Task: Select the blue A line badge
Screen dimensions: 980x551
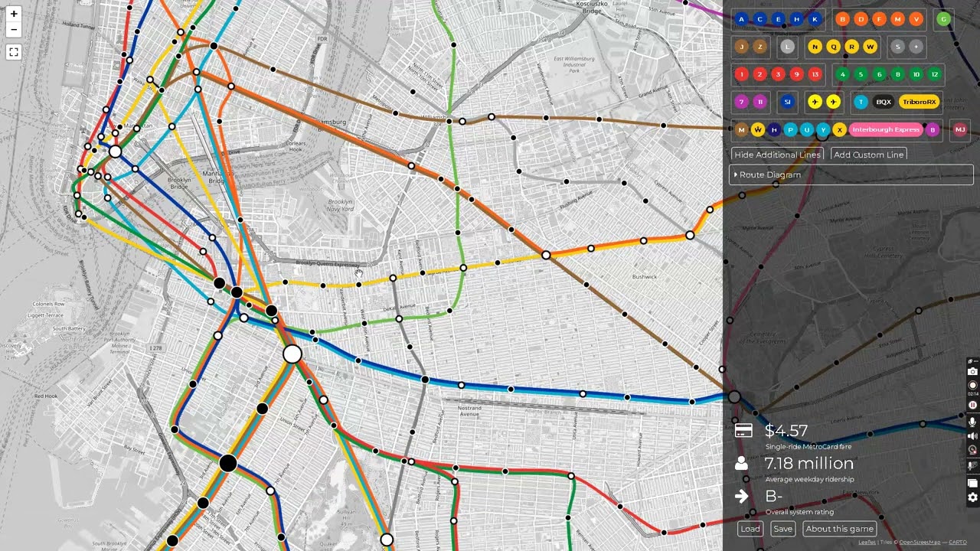Action: 741,19
